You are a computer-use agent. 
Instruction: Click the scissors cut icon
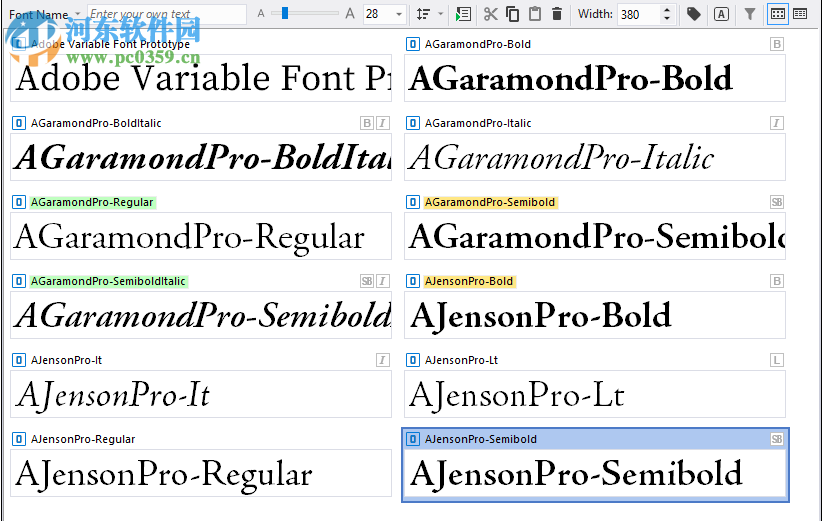[x=490, y=14]
